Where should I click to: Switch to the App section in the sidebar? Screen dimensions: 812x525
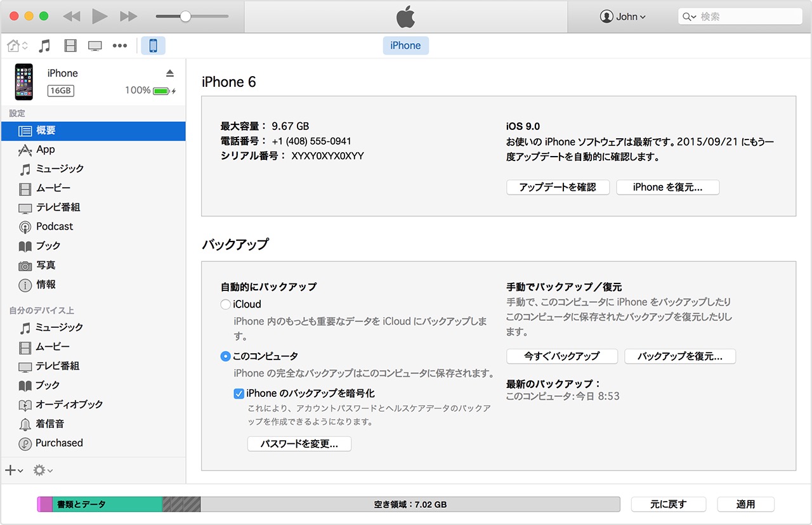[x=44, y=150]
